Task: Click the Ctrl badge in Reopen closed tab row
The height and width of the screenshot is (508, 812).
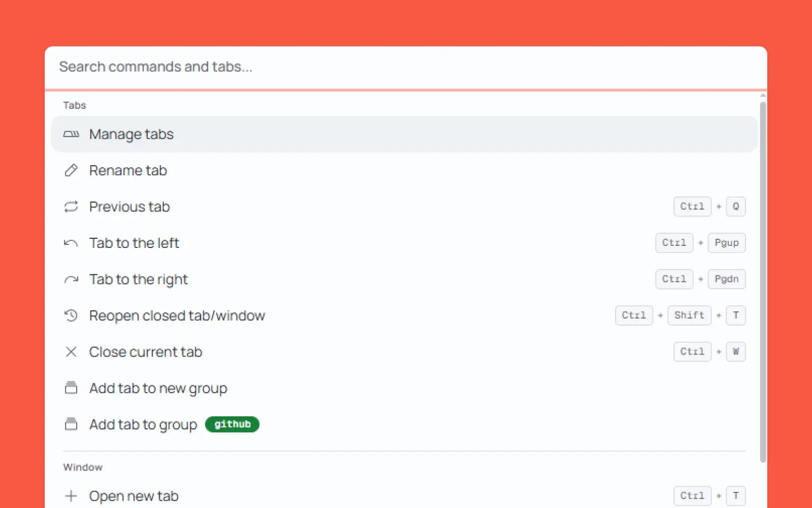Action: tap(634, 315)
